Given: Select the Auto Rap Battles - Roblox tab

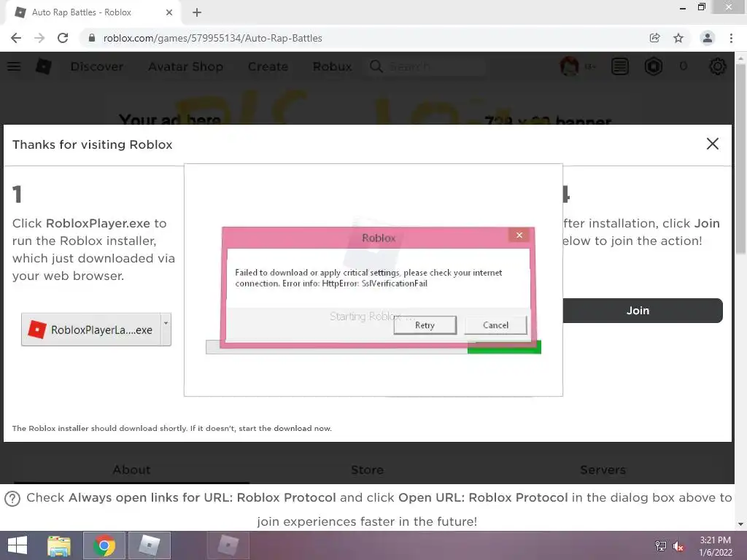Looking at the screenshot, I should coord(93,12).
